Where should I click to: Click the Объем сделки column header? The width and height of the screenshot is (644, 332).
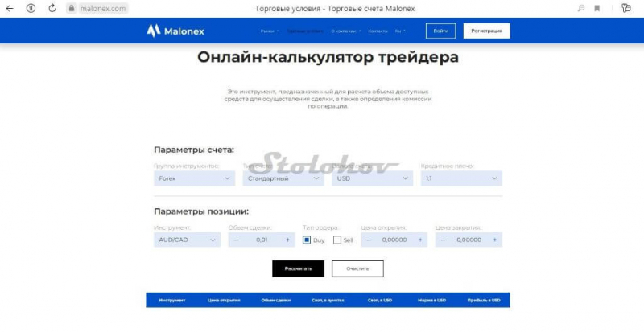click(x=276, y=301)
